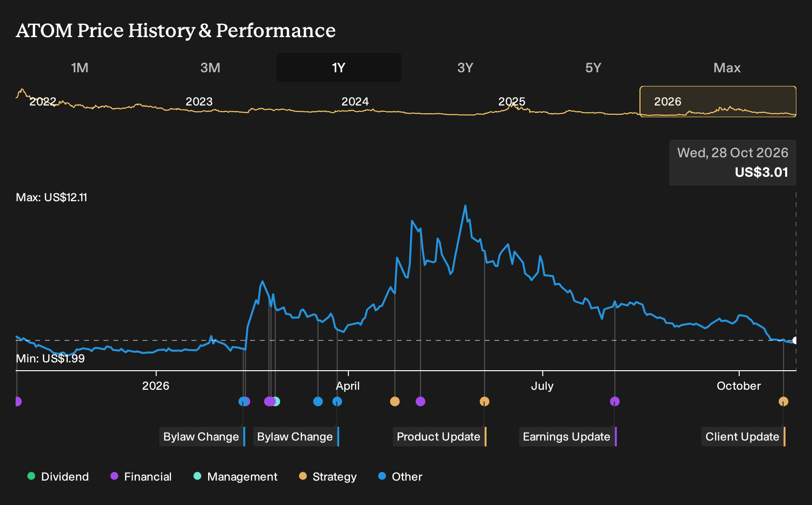
Task: Open the first orange Strategy marker after April
Action: click(x=395, y=401)
